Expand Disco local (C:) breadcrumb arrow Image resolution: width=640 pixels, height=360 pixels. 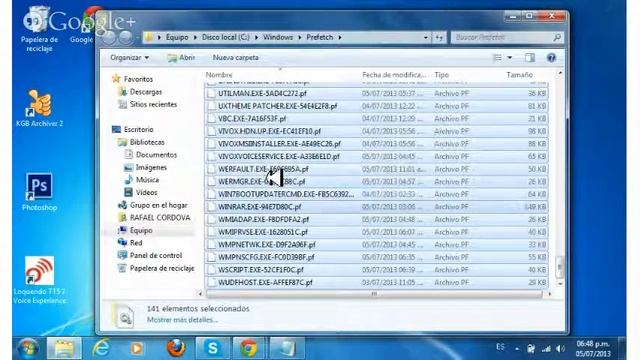pyautogui.click(x=256, y=37)
